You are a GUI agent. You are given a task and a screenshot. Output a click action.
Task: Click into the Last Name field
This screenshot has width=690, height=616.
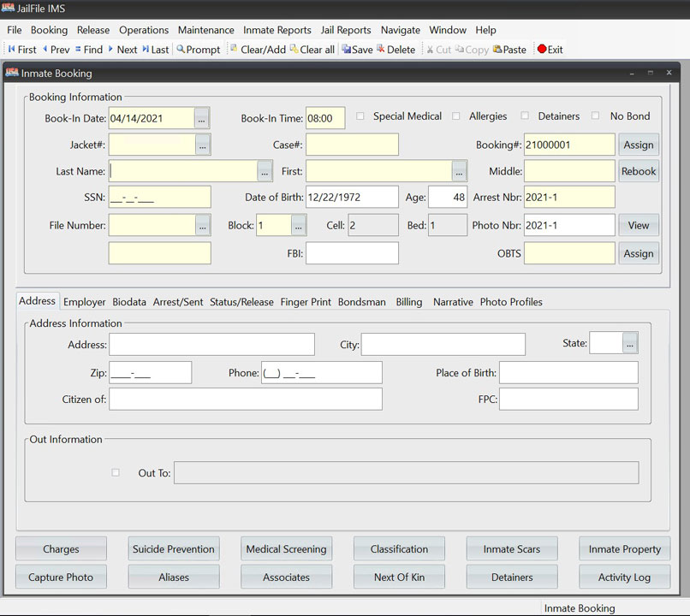pyautogui.click(x=182, y=171)
